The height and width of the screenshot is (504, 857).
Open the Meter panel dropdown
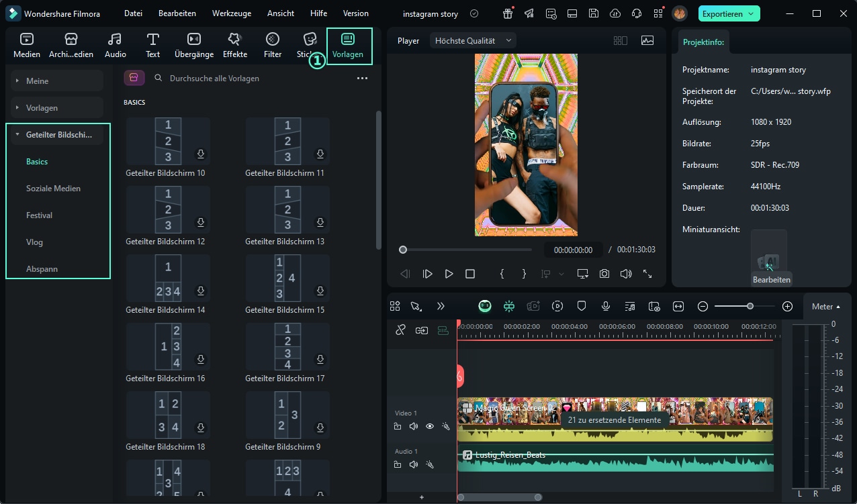tap(826, 306)
